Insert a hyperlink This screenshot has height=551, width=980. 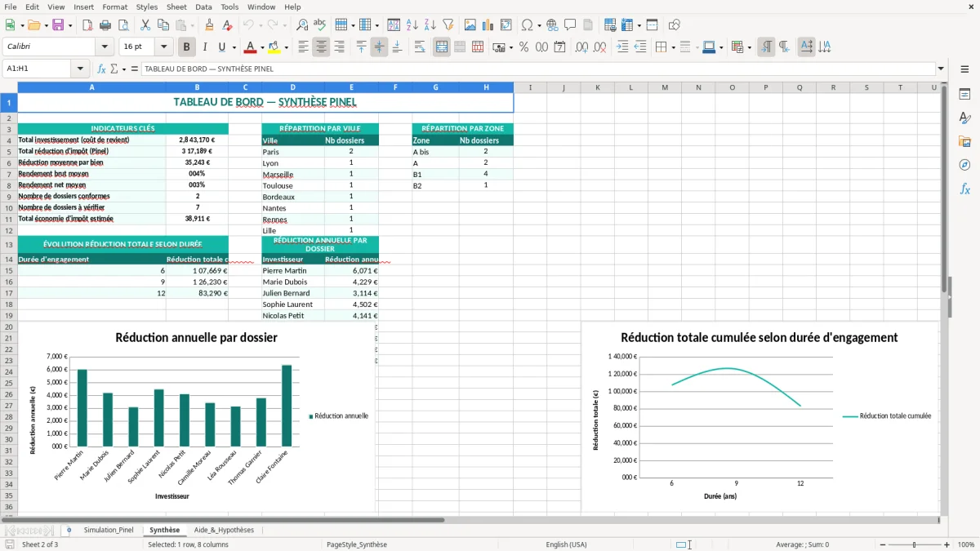[x=552, y=25]
